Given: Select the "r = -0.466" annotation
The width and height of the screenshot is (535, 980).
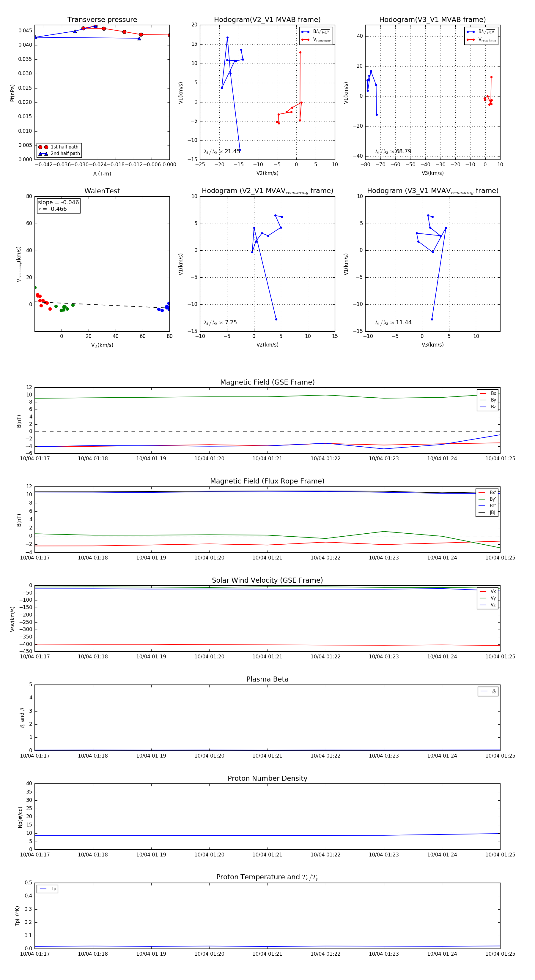Looking at the screenshot, I should [x=53, y=209].
